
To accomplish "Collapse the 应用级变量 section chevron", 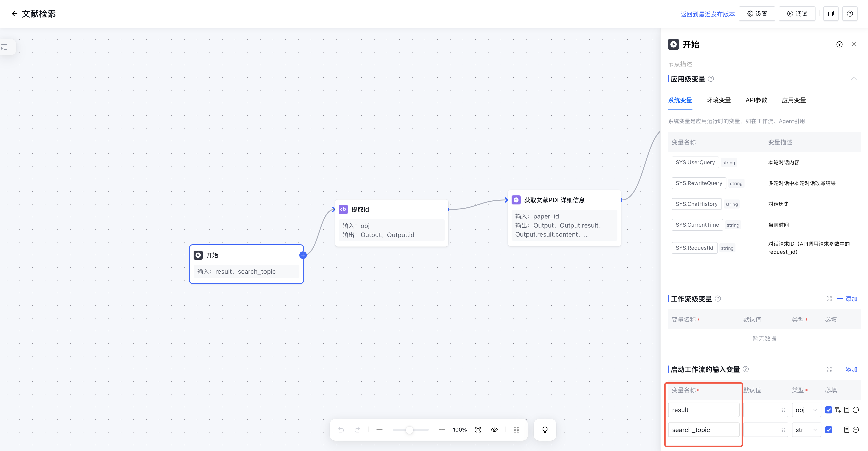I will coord(854,79).
